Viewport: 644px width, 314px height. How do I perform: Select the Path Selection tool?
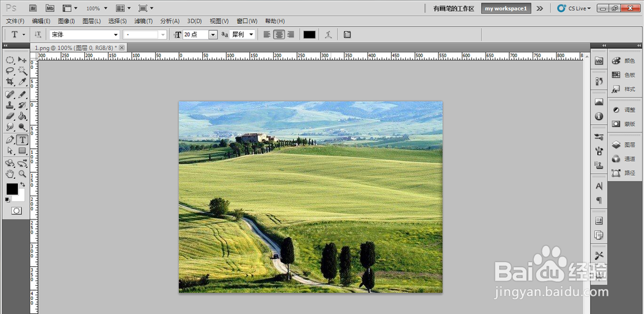10,151
